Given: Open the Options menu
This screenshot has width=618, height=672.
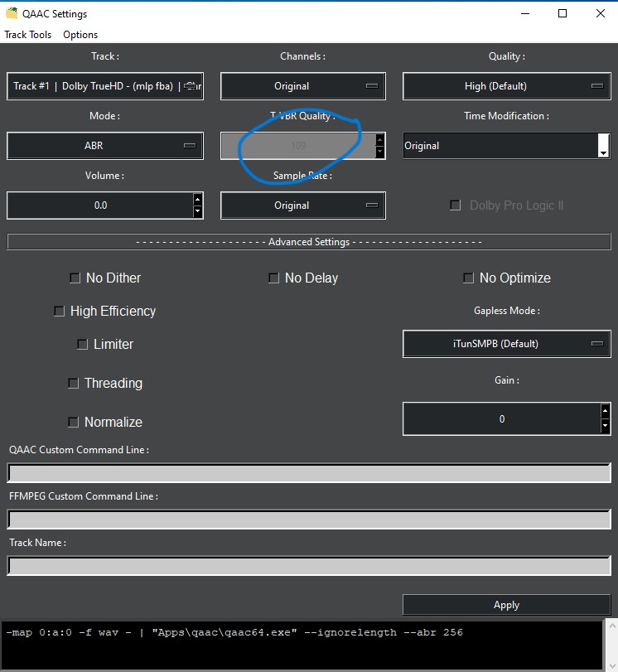Looking at the screenshot, I should tap(80, 35).
